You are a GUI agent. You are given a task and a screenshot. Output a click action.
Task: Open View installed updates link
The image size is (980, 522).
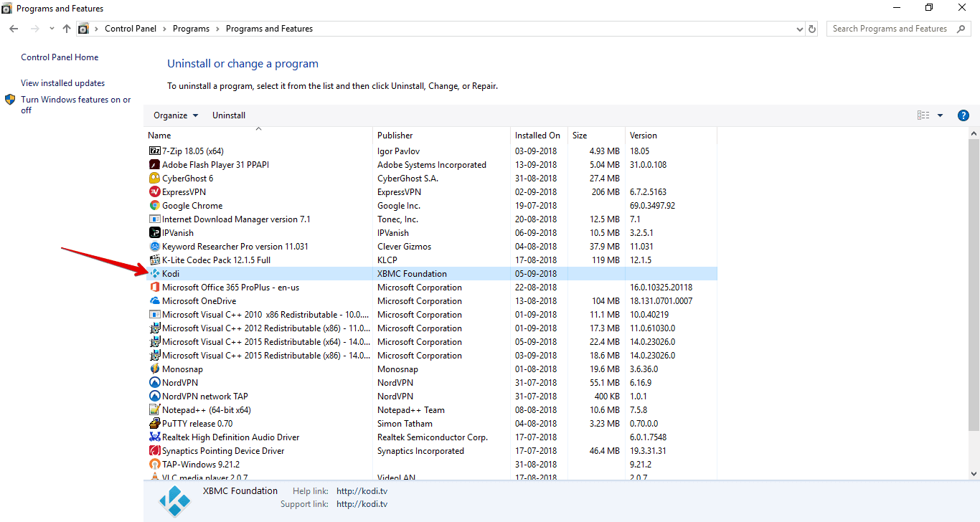[62, 83]
